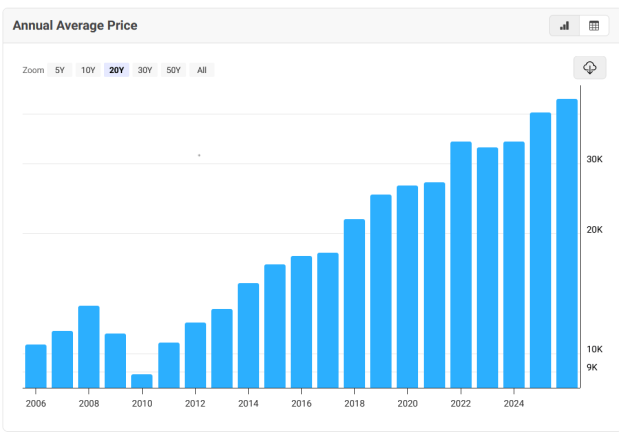Pick the 50Y zoom range
Screen dimensions: 619x435
tap(173, 70)
